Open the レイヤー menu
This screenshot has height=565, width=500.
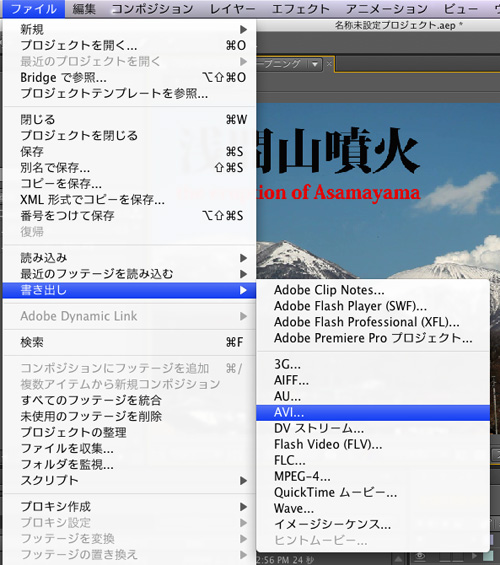(x=233, y=9)
